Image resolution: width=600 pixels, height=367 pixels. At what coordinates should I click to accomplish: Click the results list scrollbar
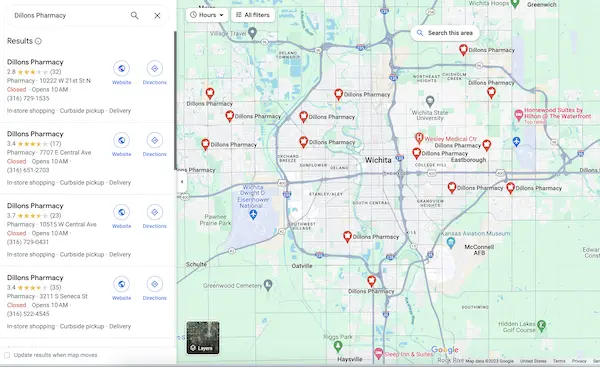coord(175,100)
